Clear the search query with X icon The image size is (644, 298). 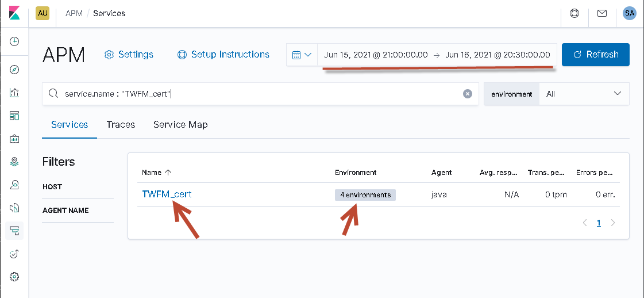pos(468,94)
